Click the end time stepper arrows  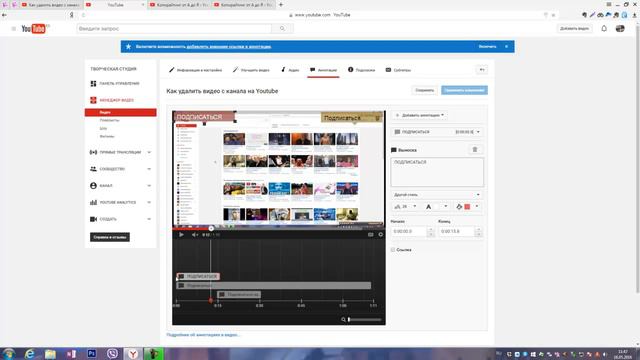(479, 232)
